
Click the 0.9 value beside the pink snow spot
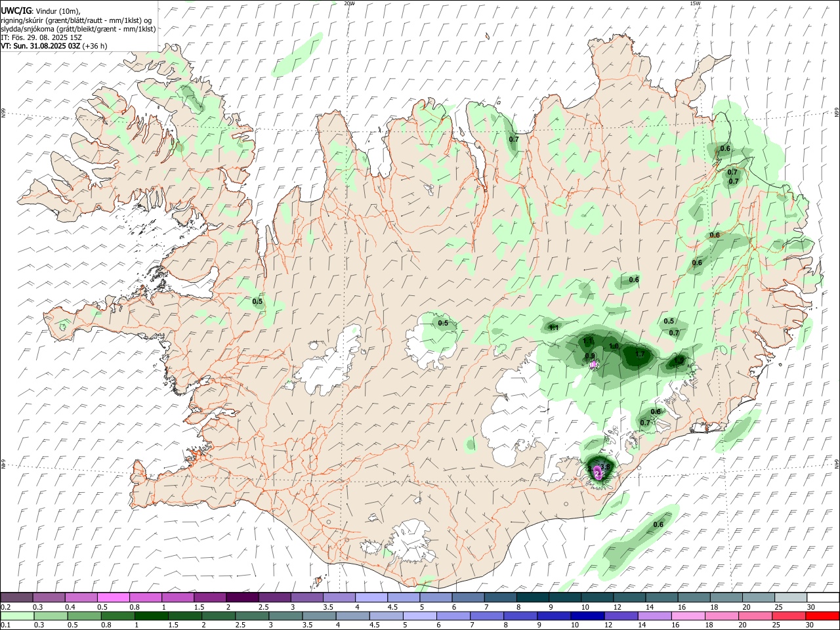pos(590,356)
